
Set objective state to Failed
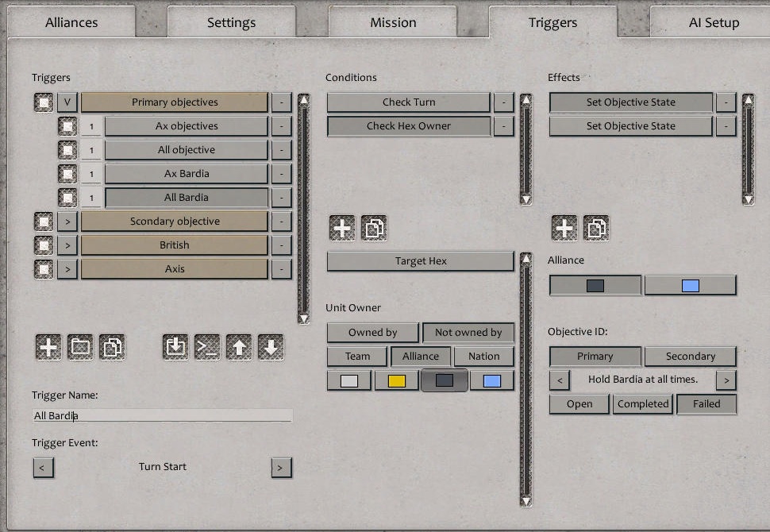click(x=706, y=404)
